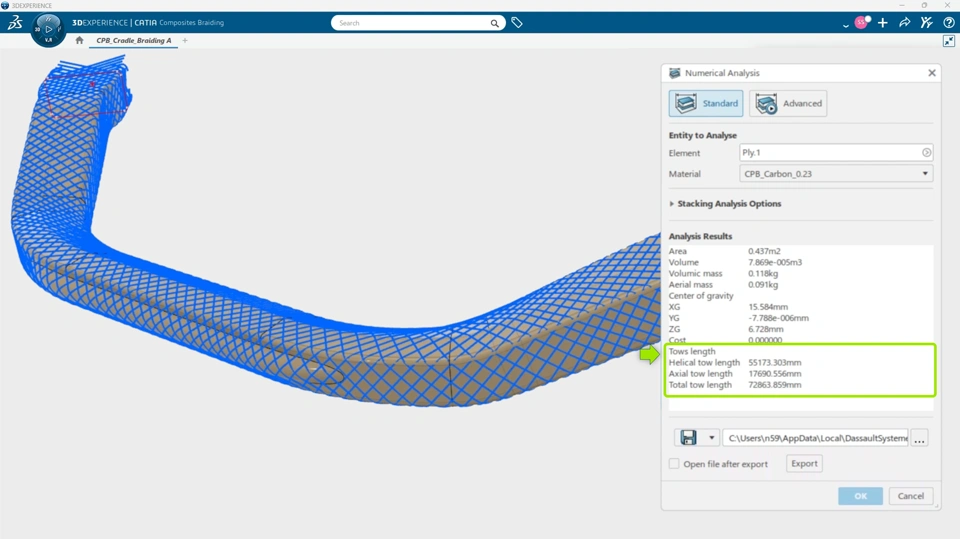Open the top bar chevron dropdown

[846, 24]
